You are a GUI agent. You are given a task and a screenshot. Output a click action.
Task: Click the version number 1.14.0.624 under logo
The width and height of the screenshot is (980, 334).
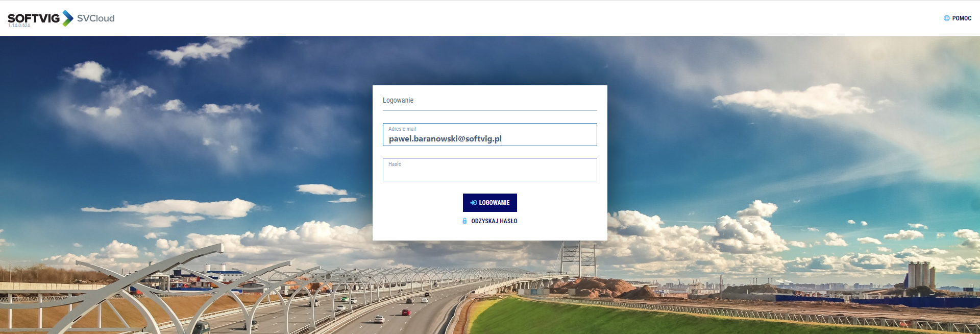pos(19,26)
